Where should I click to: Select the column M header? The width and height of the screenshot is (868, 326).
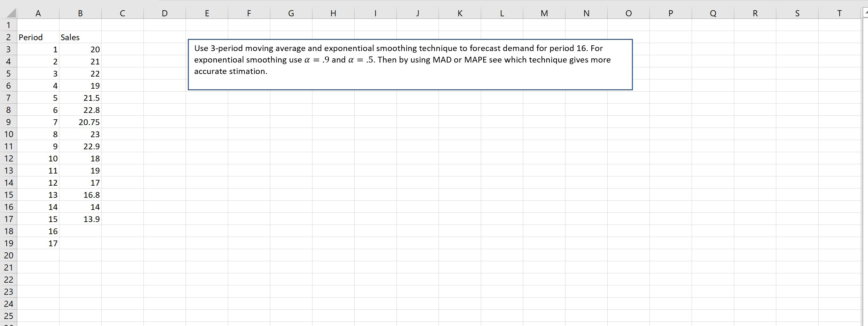(544, 13)
